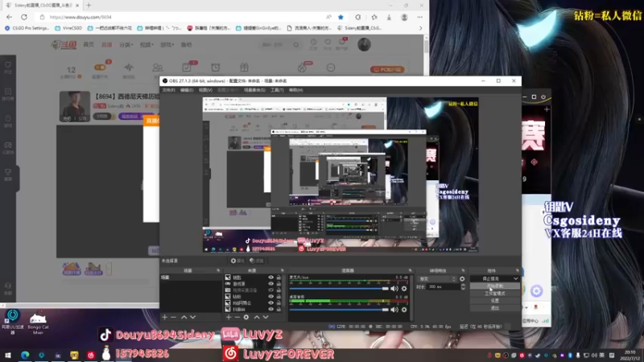644x362 pixels.
Task: Click orange PC client button on Douyu
Action: coord(387,69)
